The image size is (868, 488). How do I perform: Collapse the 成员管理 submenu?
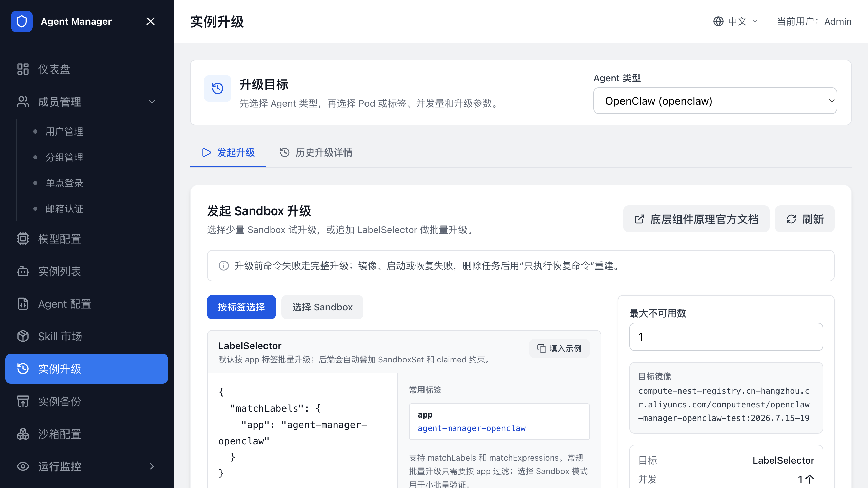click(x=152, y=102)
